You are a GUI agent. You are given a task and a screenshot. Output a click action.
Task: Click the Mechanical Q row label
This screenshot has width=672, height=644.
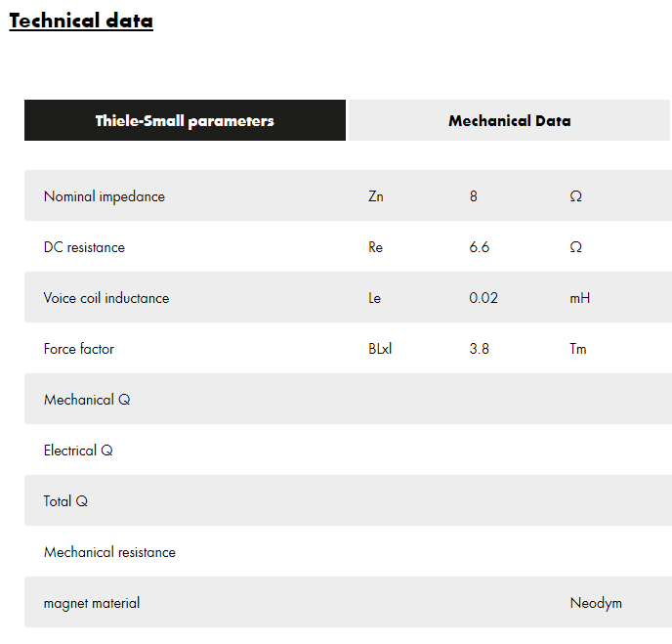[87, 400]
